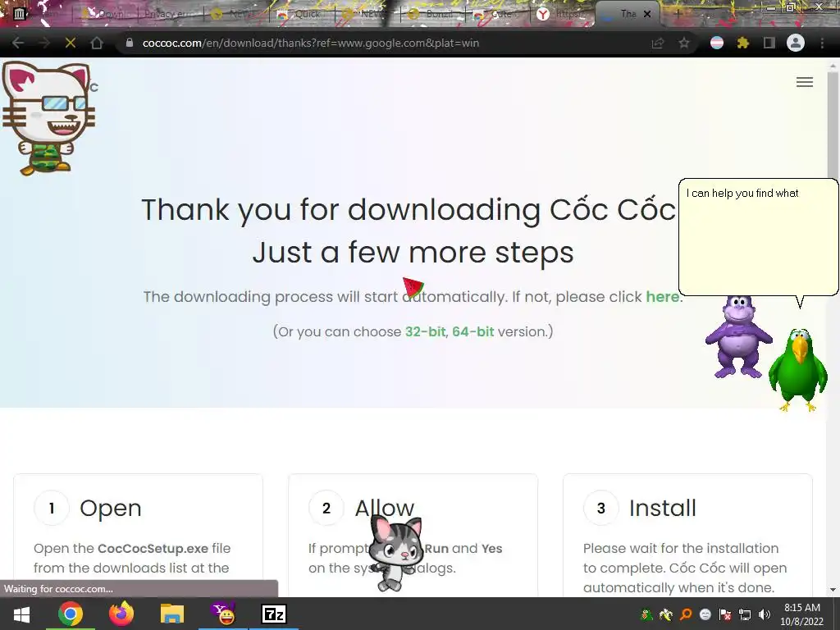Click the step 1 'Open' heading
Viewport: 840px width, 630px height.
coord(111,508)
